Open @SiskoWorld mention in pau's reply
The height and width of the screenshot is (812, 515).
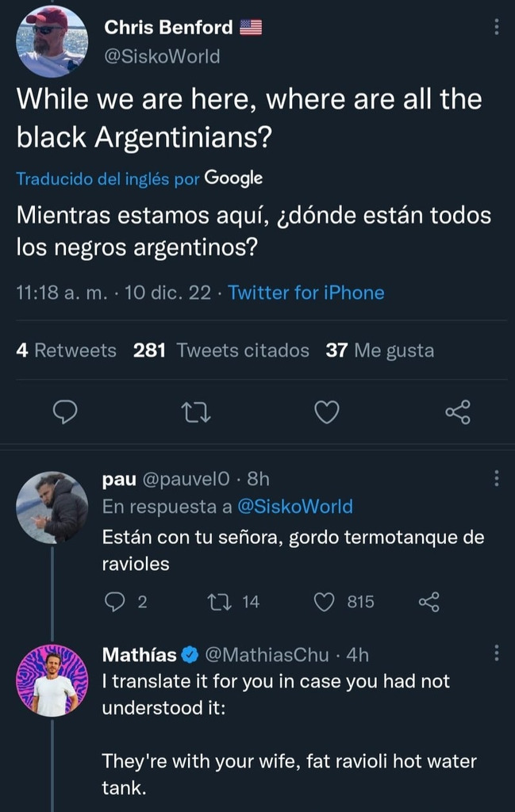point(295,507)
